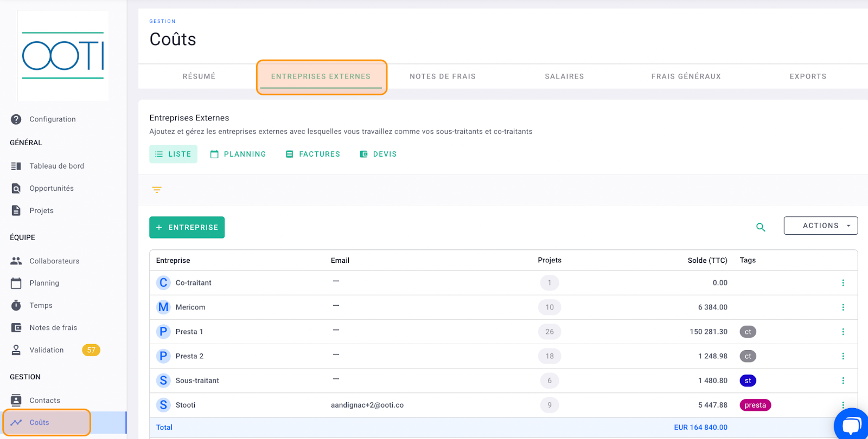
Task: Click the total EUR 164 840.00
Action: [701, 427]
